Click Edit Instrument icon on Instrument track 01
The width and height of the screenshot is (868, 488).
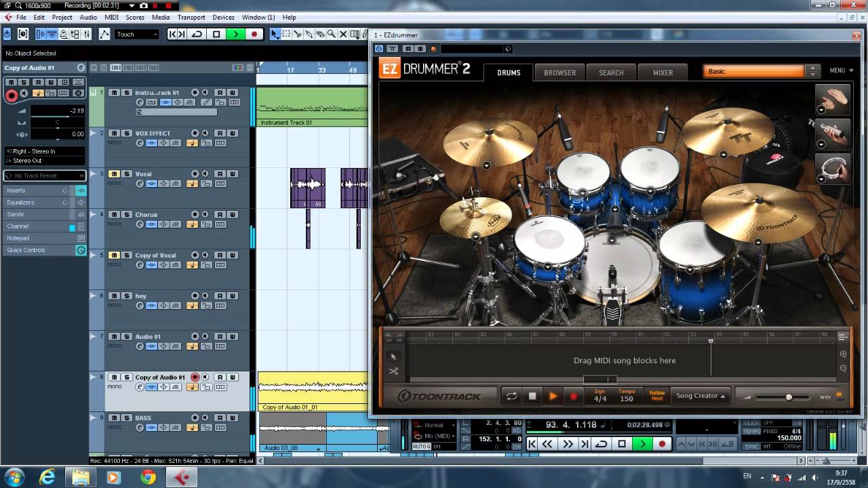click(x=151, y=102)
